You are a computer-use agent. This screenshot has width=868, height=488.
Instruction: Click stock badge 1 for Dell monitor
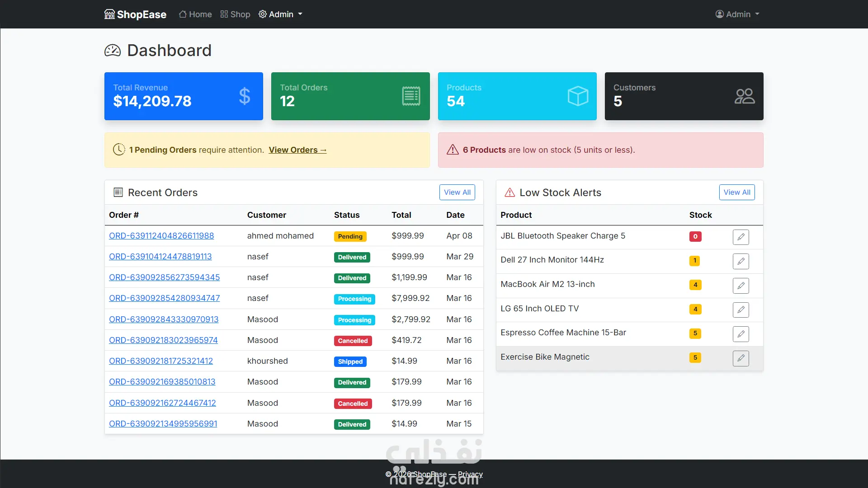click(694, 261)
